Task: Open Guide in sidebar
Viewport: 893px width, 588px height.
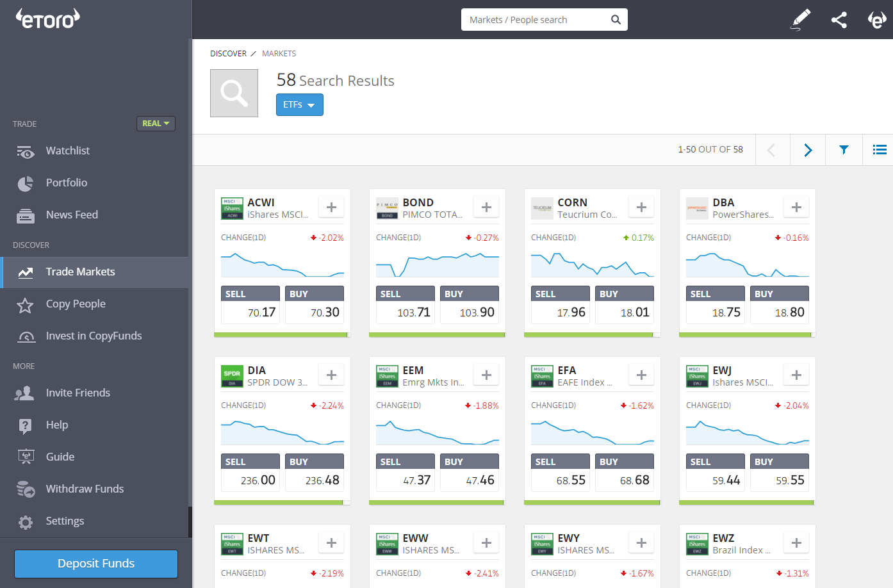Action: pyautogui.click(x=94, y=457)
